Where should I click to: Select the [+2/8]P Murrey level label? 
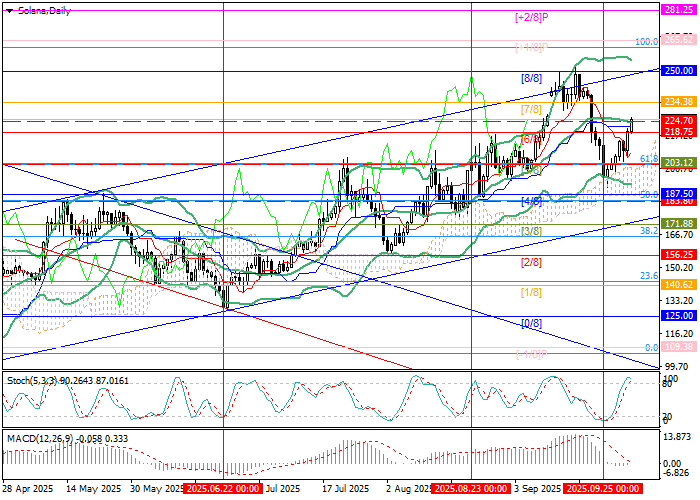coord(531,17)
